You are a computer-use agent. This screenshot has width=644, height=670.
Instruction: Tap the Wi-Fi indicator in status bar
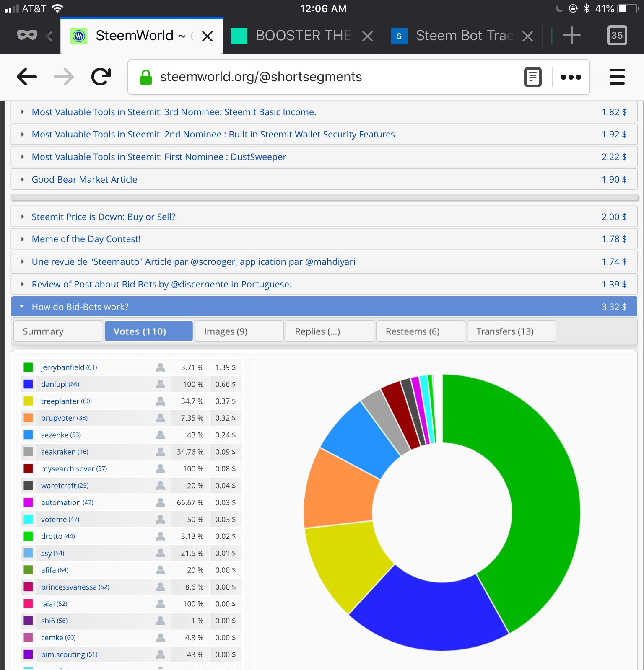pos(57,8)
